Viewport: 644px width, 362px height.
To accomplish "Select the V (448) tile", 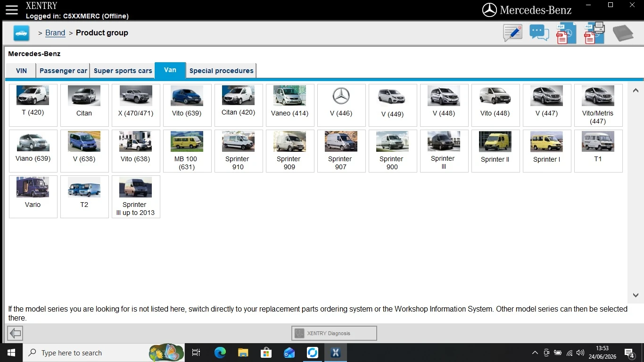I will point(444,105).
